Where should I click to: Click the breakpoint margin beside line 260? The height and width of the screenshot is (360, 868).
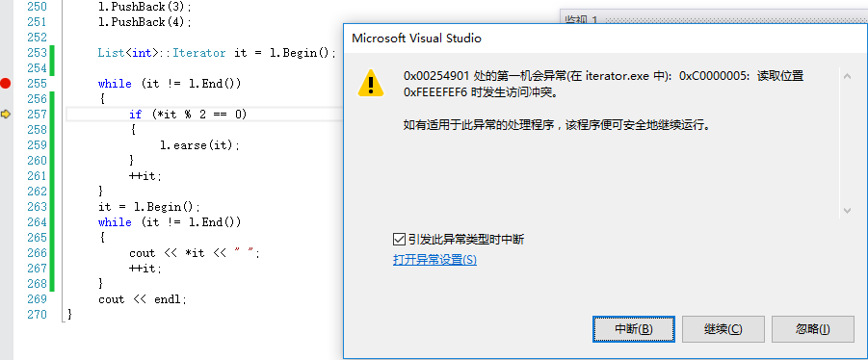click(x=6, y=161)
